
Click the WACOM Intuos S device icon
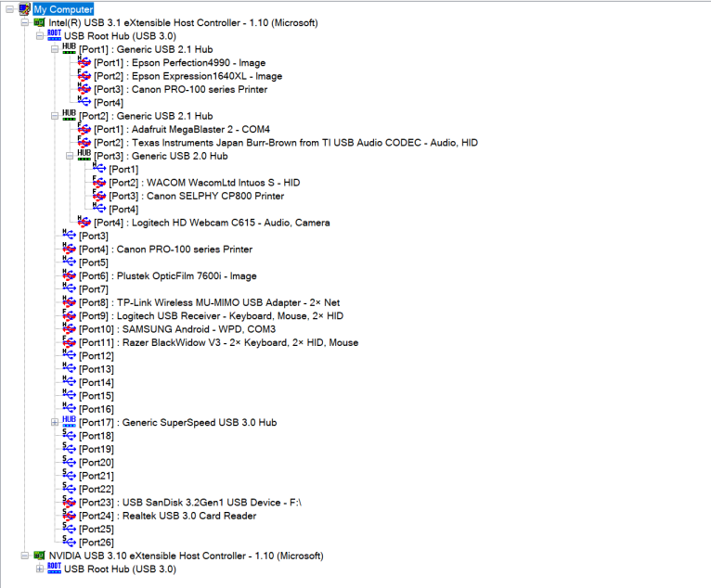[x=98, y=182]
